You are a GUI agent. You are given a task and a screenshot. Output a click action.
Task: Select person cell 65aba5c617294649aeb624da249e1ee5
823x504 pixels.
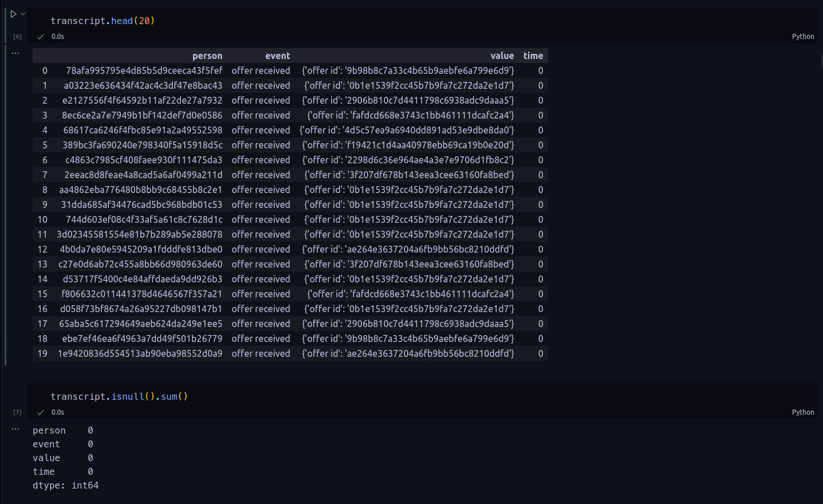tap(141, 324)
